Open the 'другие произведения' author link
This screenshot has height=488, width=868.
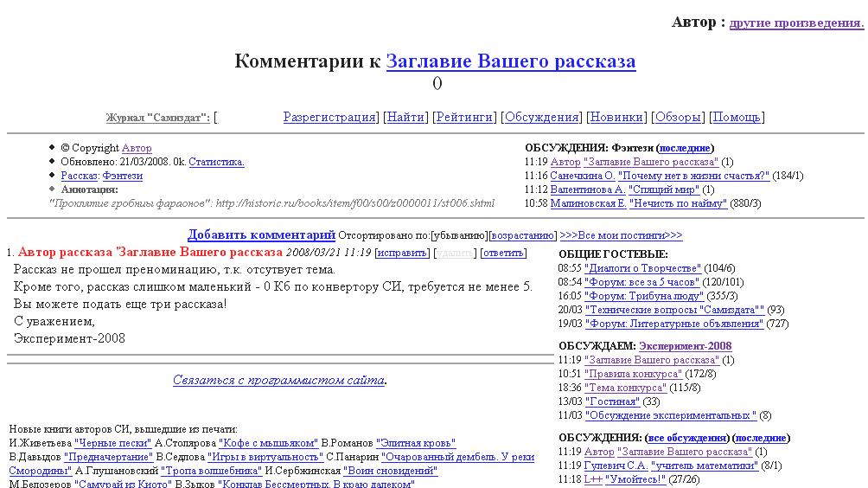pyautogui.click(x=795, y=23)
